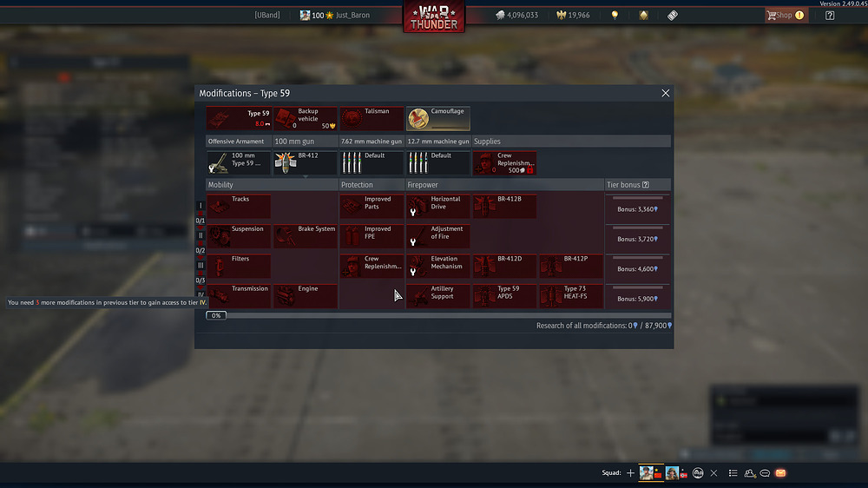Click the Backup vehicle item

click(306, 118)
